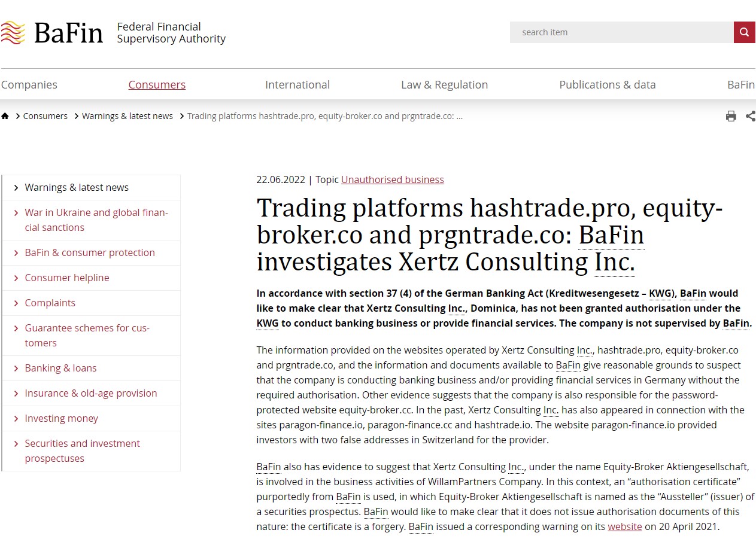Open the Publications & data menu
The width and height of the screenshot is (756, 539).
point(608,84)
